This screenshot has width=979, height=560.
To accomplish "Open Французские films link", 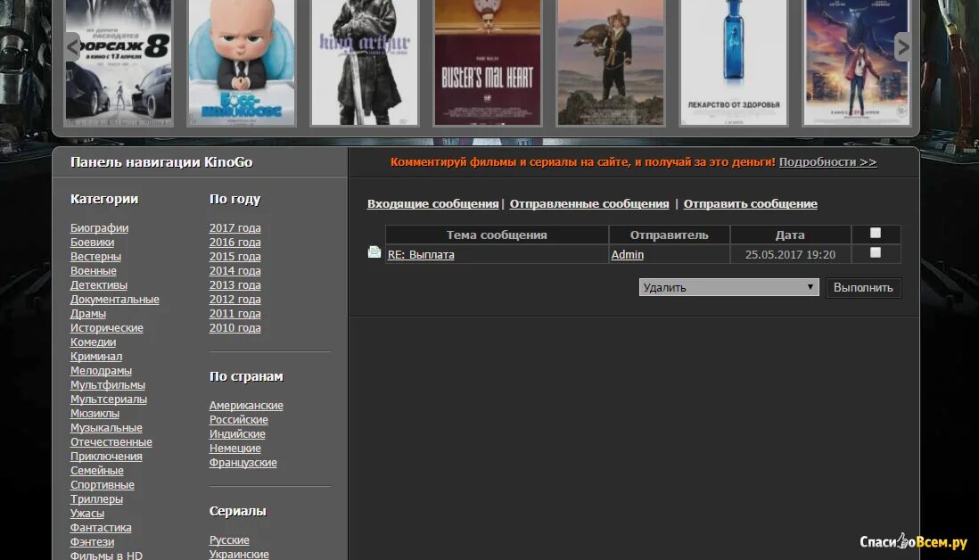I will (x=243, y=463).
